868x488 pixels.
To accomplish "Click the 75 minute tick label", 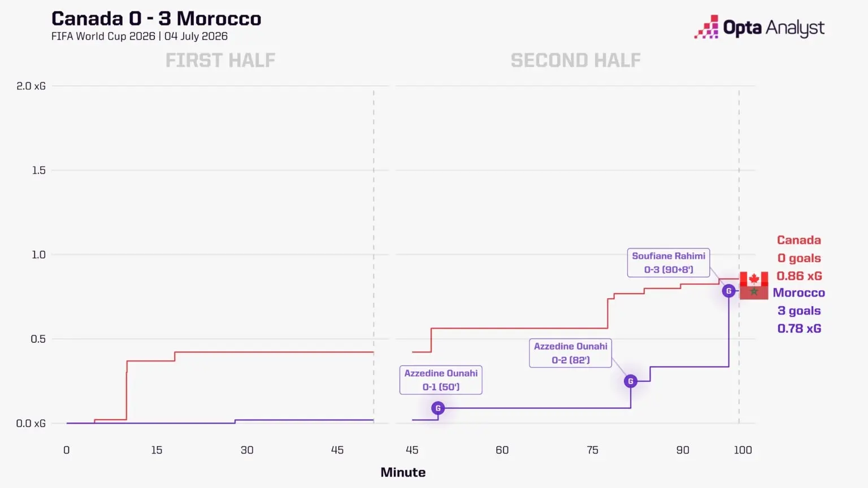I will [x=592, y=450].
